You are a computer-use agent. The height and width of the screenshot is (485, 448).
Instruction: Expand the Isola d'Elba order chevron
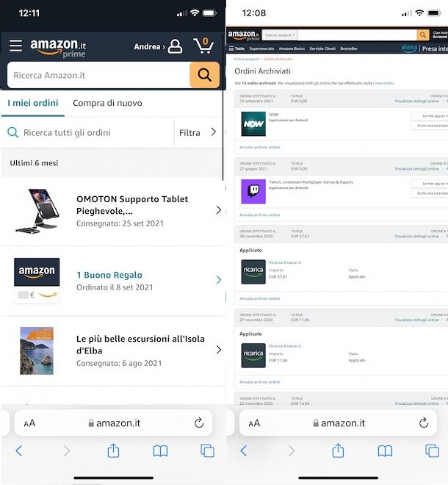(219, 350)
